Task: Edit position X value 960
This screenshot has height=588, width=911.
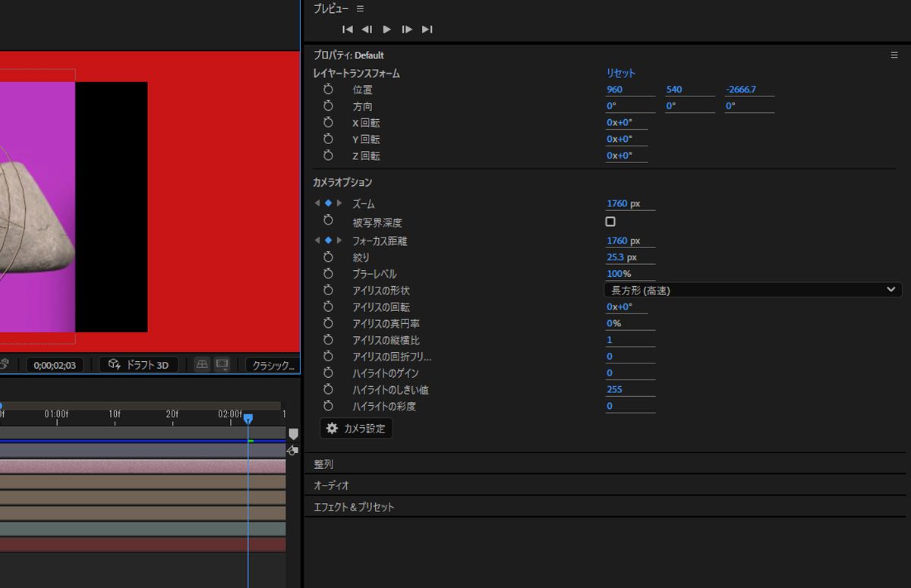Action: pos(630,90)
